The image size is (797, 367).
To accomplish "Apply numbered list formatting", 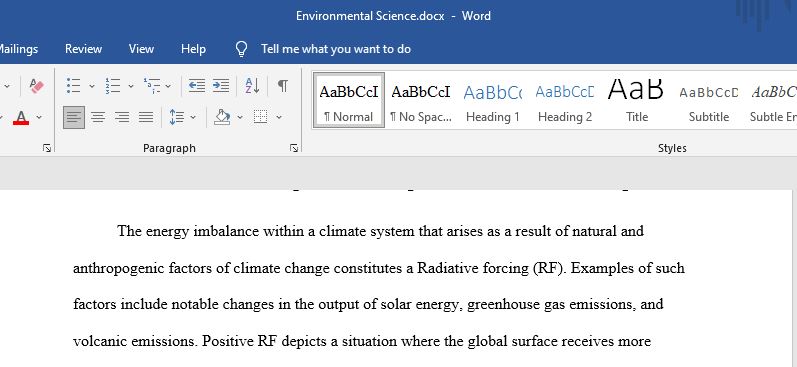I will click(x=113, y=85).
